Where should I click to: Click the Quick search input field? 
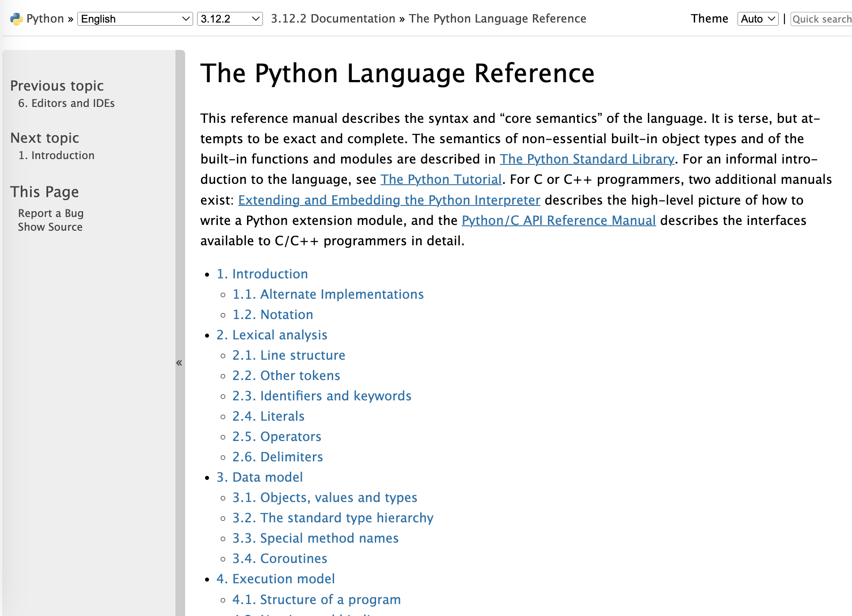coord(821,19)
